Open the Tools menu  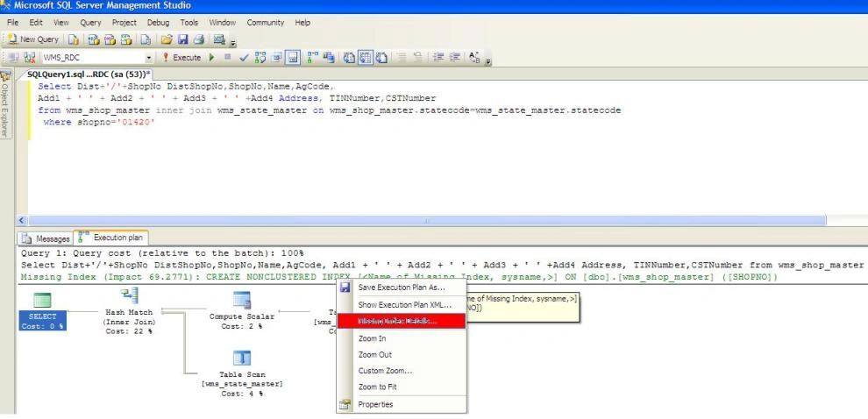(x=189, y=23)
